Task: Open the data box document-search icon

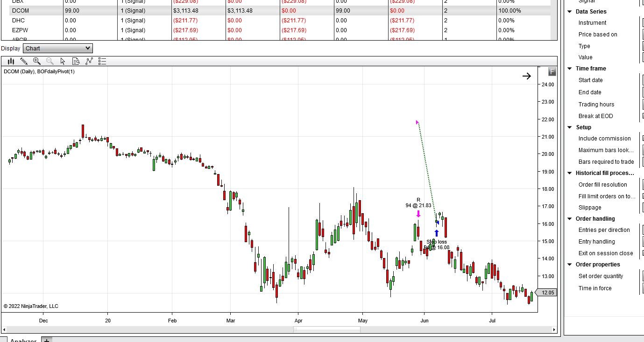Action: [76, 61]
